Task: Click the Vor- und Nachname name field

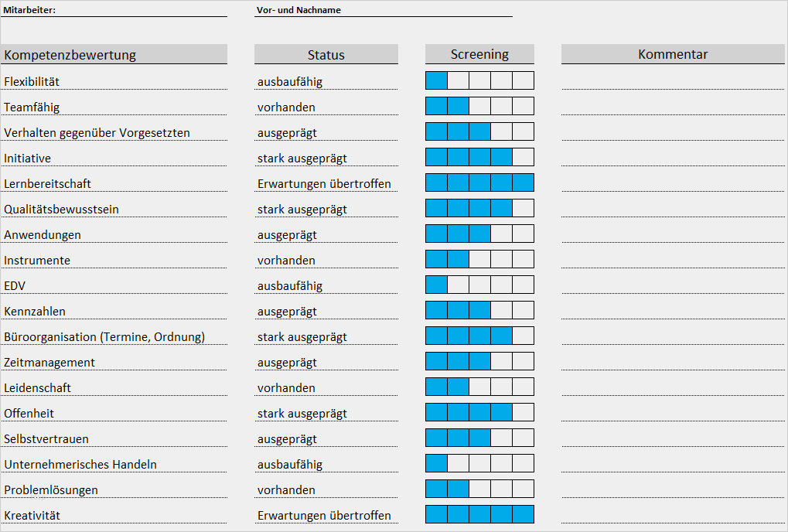Action: [x=383, y=11]
